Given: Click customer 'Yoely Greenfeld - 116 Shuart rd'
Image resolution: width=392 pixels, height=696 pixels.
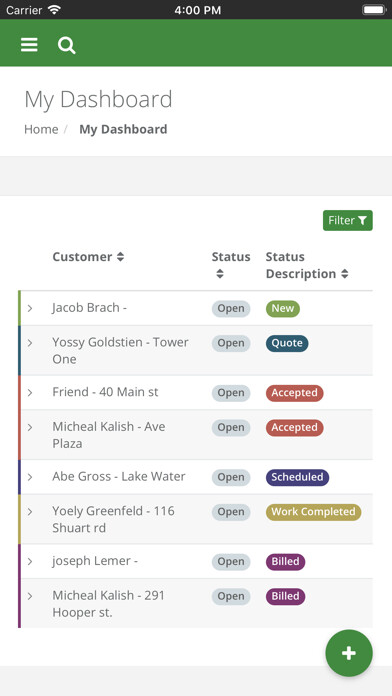Looking at the screenshot, I should [113, 519].
